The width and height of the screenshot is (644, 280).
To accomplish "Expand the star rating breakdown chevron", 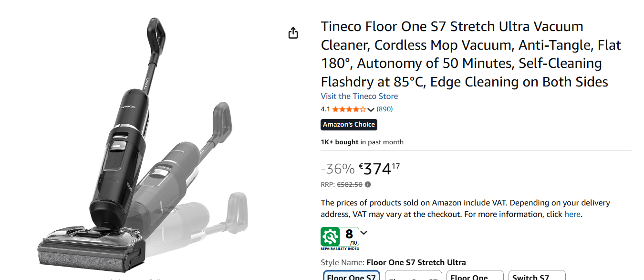I will 371,110.
